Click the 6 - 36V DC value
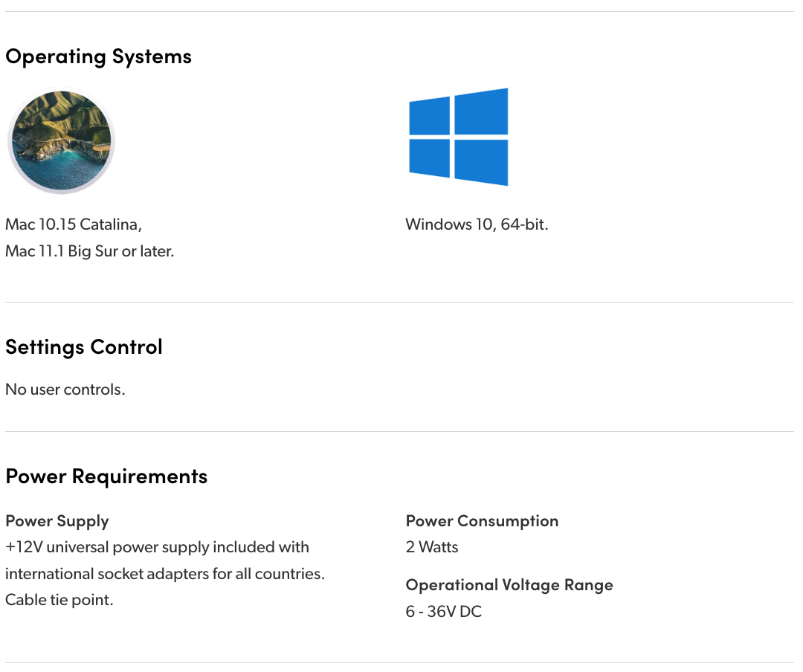Image resolution: width=803 pixels, height=672 pixels. click(444, 612)
